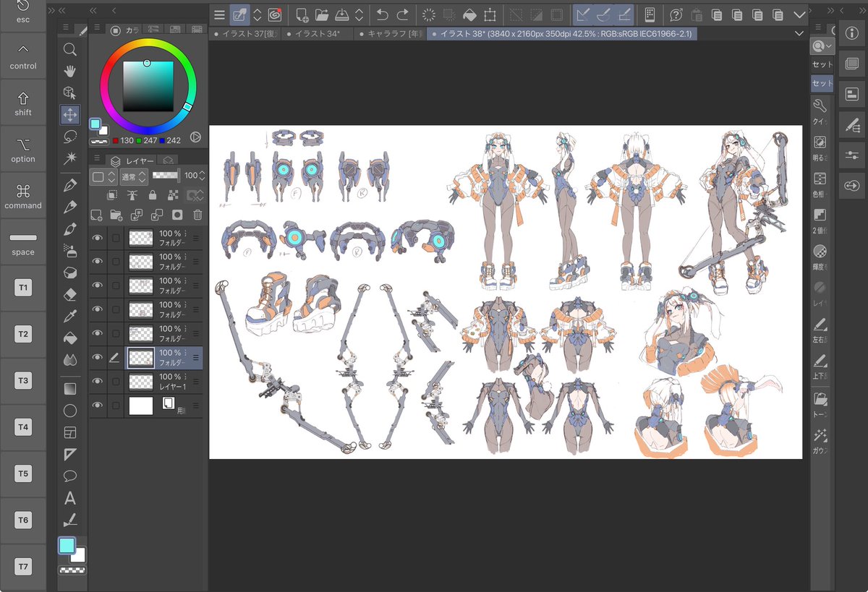Click create layer mask icon
The width and height of the screenshot is (868, 592).
177,215
